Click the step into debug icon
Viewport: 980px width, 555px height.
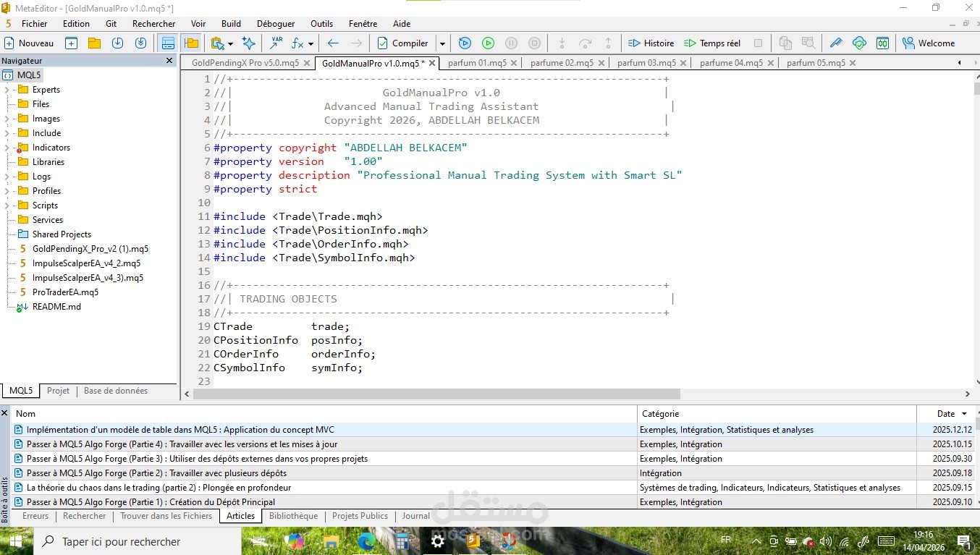click(562, 43)
